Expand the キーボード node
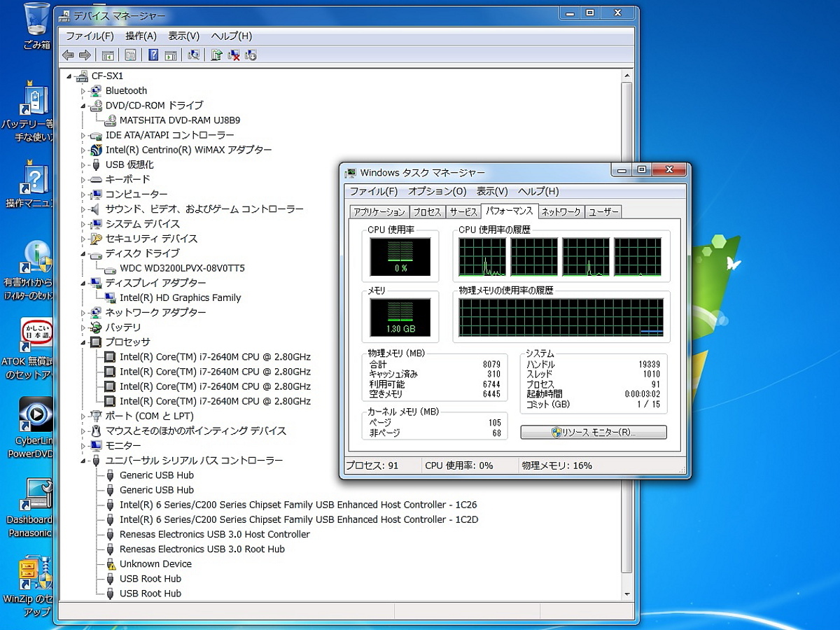The width and height of the screenshot is (840, 630). coord(83,180)
